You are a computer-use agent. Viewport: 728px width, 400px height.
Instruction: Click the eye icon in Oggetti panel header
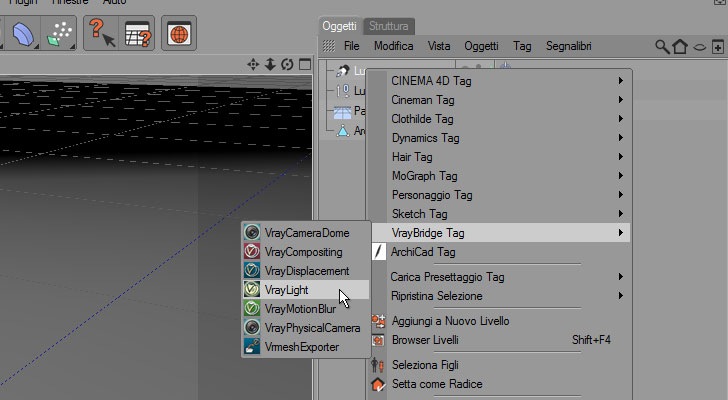coord(700,47)
